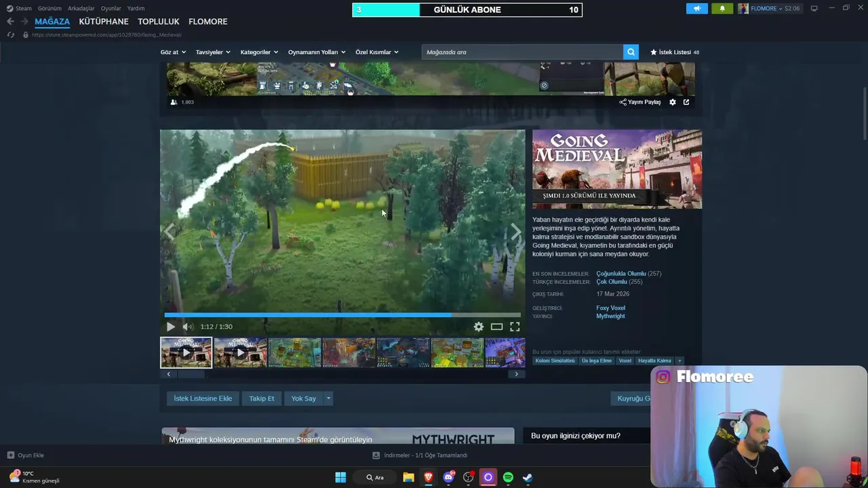The image size is (868, 488).
Task: Open İstek Listesi wishlist link
Action: (x=675, y=52)
